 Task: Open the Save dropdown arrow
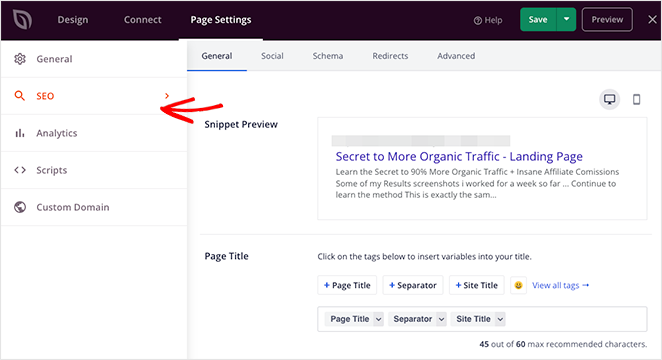point(566,19)
